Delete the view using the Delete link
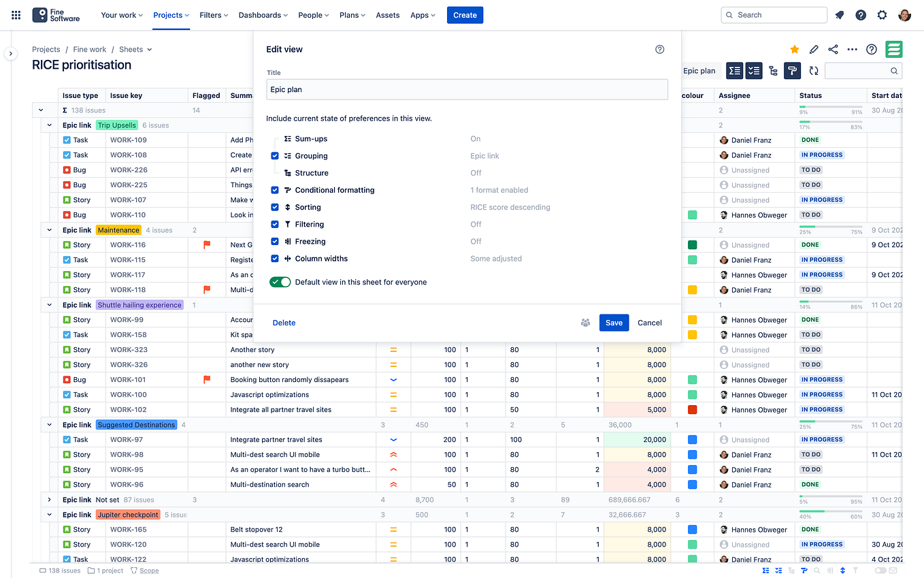Image resolution: width=924 pixels, height=578 pixels. point(284,323)
